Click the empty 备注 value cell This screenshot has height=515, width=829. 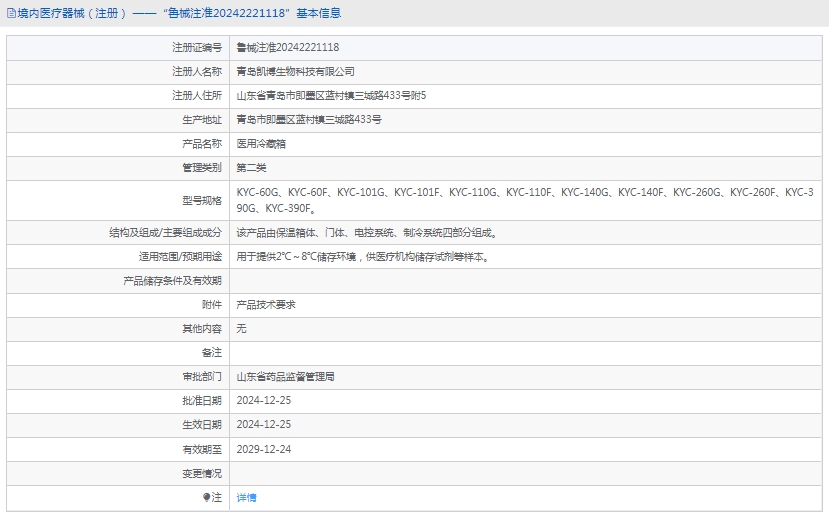point(526,353)
